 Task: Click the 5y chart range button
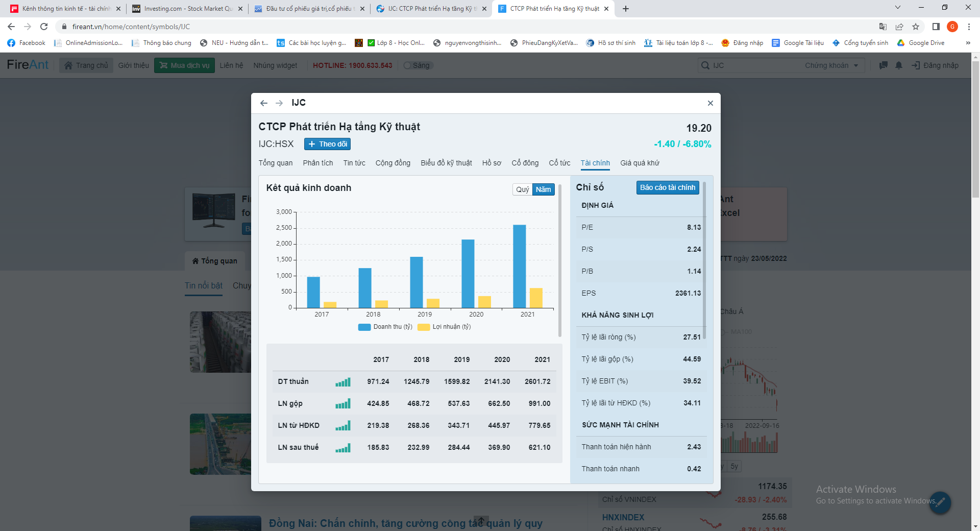coord(734,466)
